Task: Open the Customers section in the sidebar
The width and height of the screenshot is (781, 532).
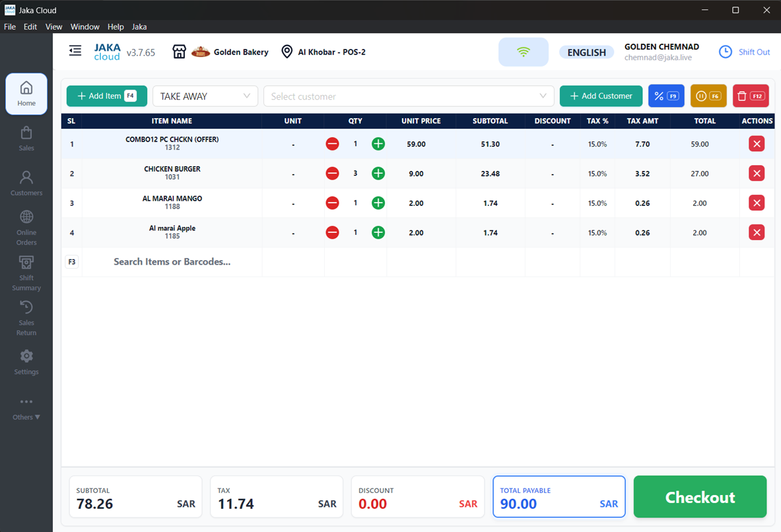Action: tap(26, 183)
